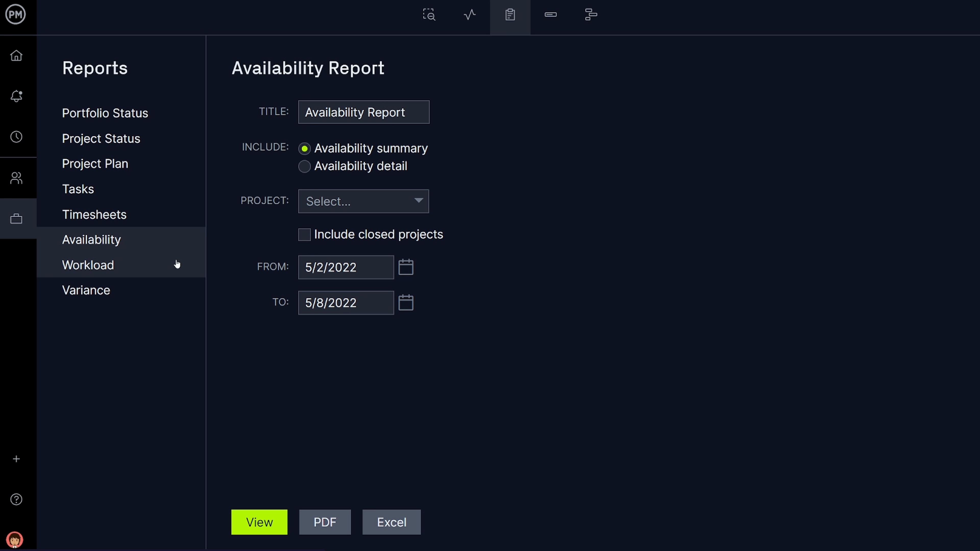Click the home icon in sidebar
The height and width of the screenshot is (551, 980).
(16, 56)
